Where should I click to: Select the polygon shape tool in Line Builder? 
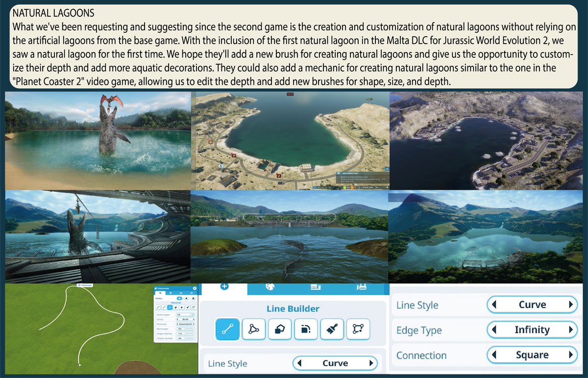279,329
